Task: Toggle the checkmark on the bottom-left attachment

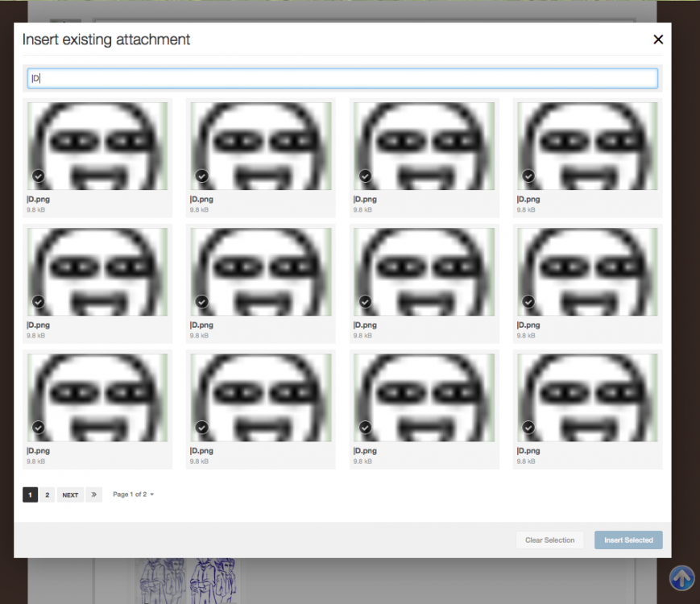Action: coord(38,427)
